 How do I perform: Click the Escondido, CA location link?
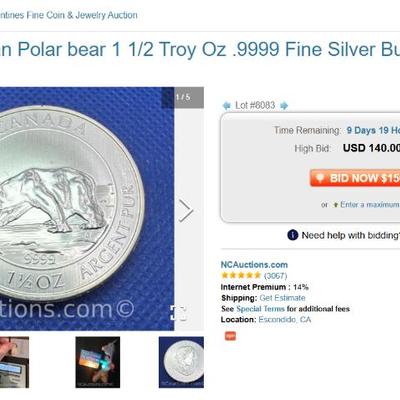285,320
